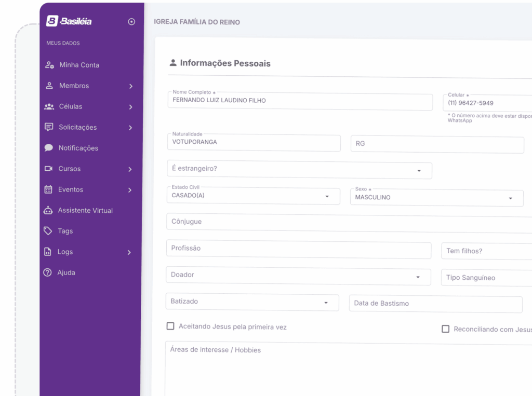Open the Células menu item
Image resolution: width=532 pixels, height=396 pixels.
point(71,106)
